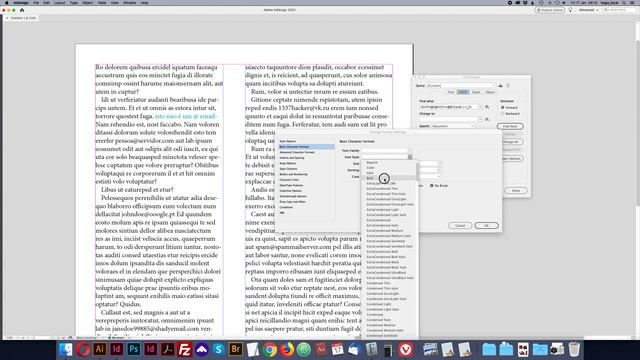The height and width of the screenshot is (360, 640).
Task: Open Finder from the dock
Action: (x=65, y=349)
